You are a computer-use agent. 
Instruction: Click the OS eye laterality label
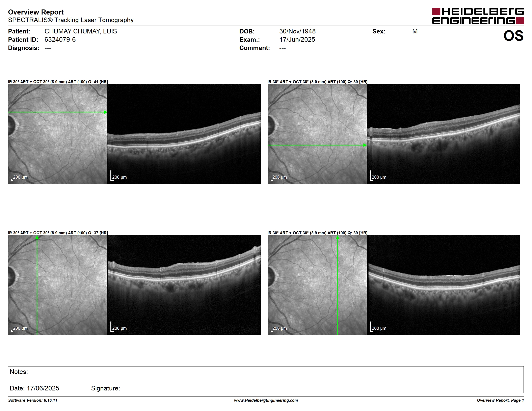click(513, 36)
